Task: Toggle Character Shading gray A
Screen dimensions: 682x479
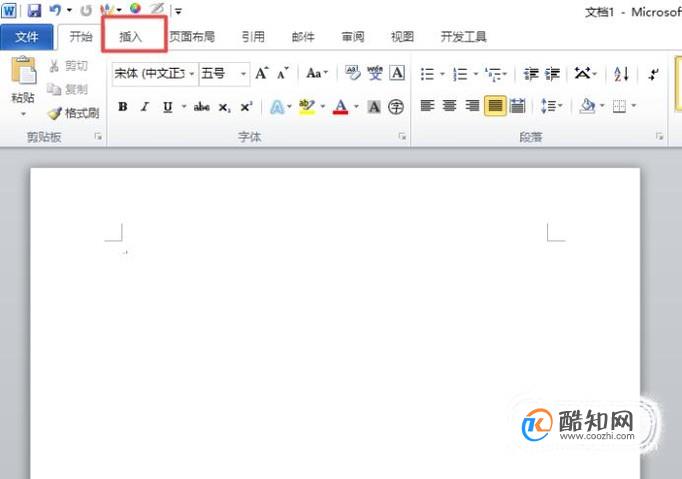Action: (374, 107)
